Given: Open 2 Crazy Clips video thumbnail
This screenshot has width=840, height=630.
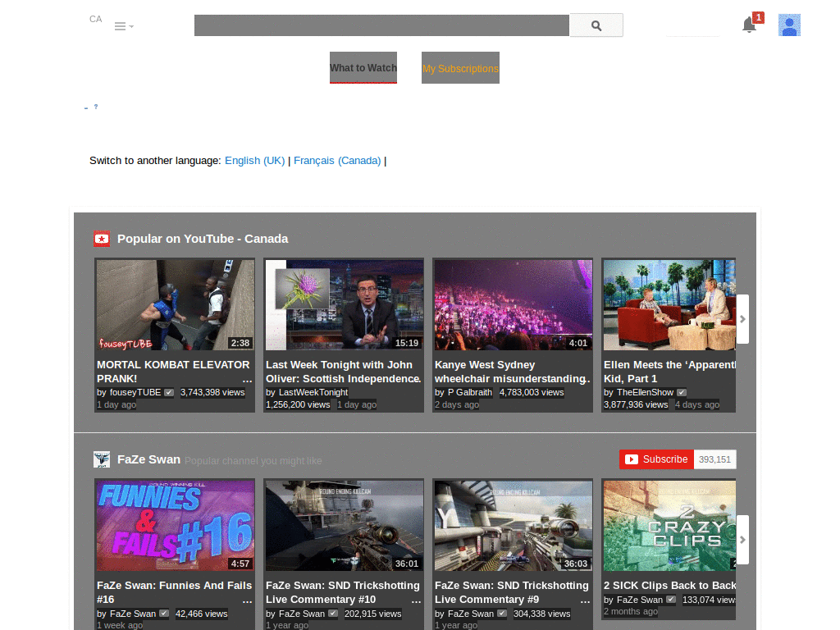Looking at the screenshot, I should 669,526.
